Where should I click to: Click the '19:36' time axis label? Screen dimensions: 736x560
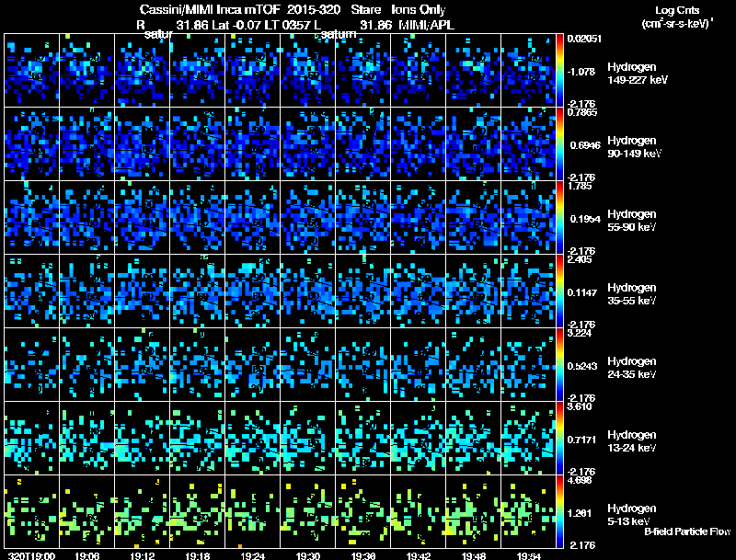363,556
